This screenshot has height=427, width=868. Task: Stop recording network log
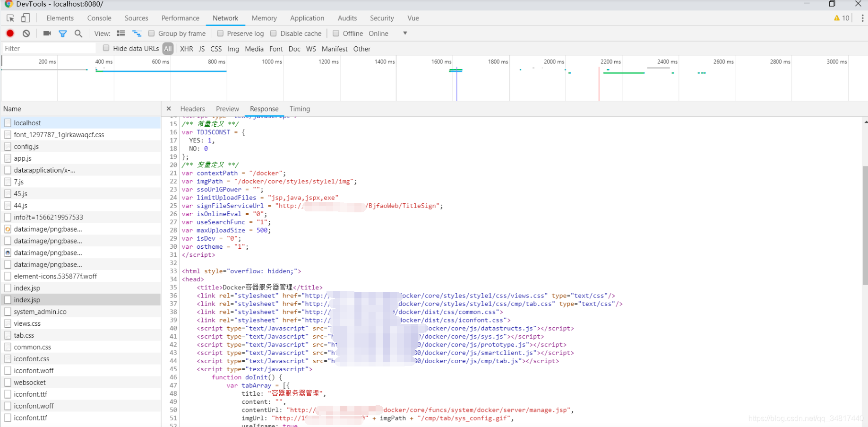pyautogui.click(x=10, y=33)
